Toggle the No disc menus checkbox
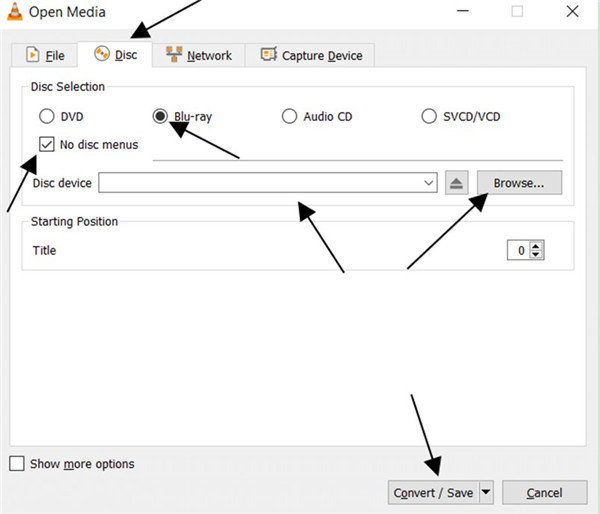This screenshot has width=600, height=514. 46,144
